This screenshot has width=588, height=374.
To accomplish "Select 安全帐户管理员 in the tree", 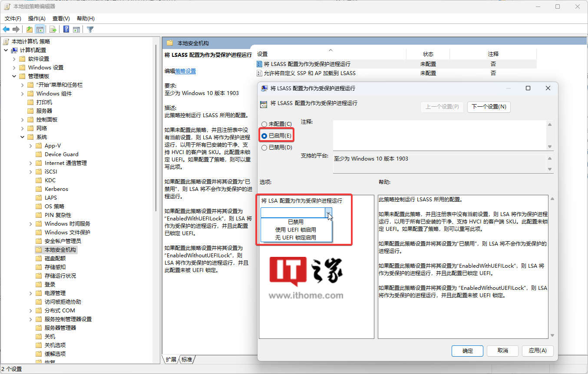I will point(63,241).
